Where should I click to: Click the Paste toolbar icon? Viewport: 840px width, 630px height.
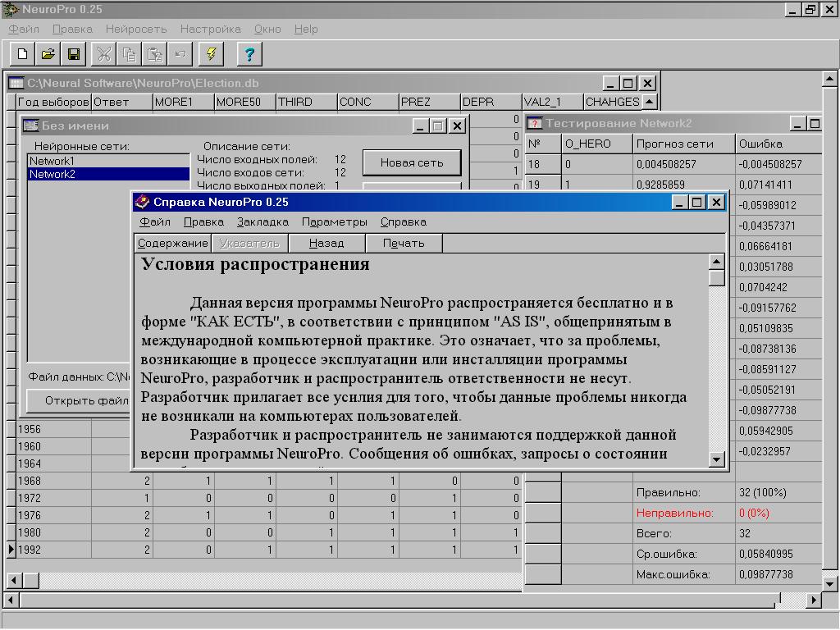click(155, 54)
